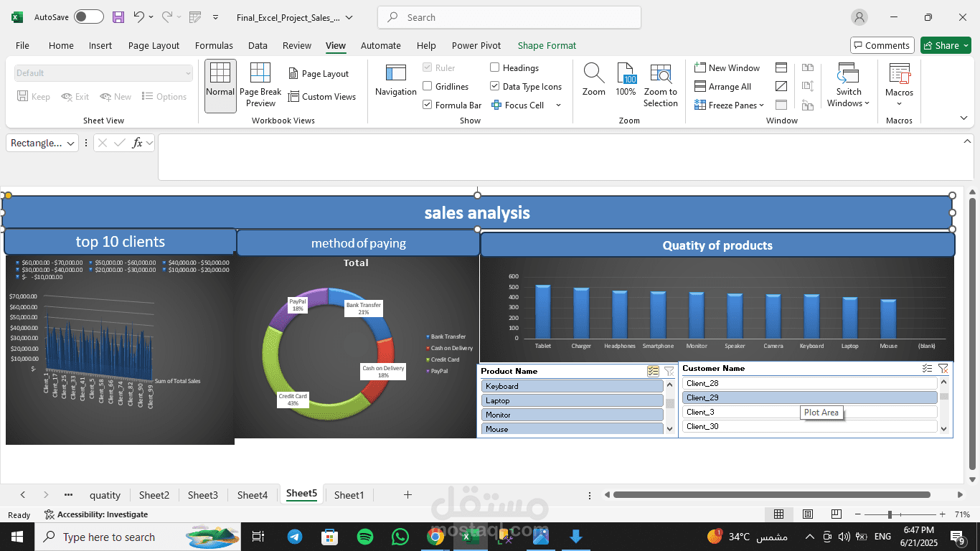Click the zoom out minus in status bar
Image resolution: width=980 pixels, height=551 pixels.
point(858,514)
